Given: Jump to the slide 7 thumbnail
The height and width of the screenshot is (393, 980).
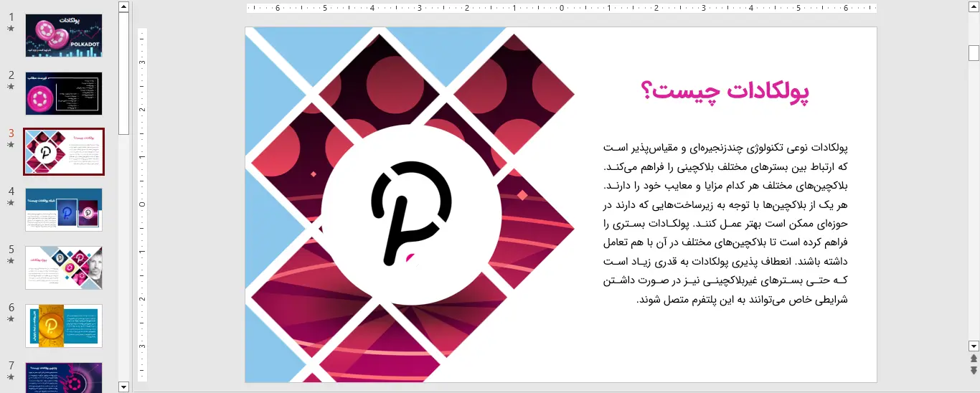Looking at the screenshot, I should (x=64, y=377).
